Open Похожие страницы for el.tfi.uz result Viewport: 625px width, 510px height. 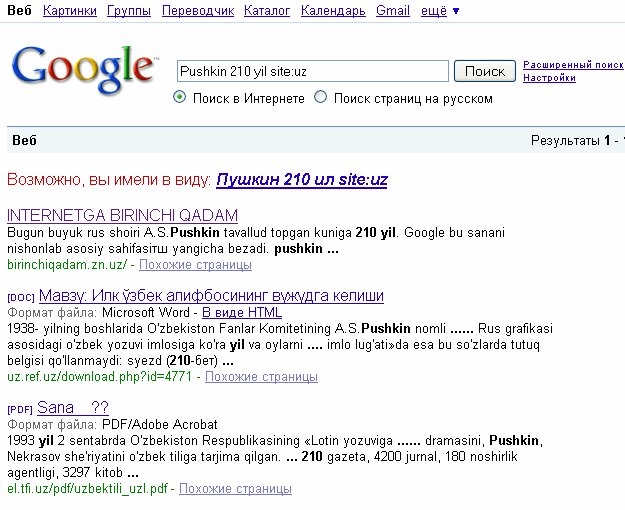236,489
